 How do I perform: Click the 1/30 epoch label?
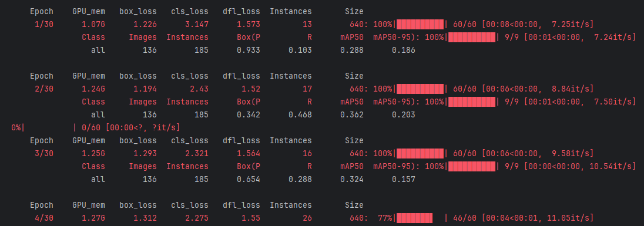(44, 24)
